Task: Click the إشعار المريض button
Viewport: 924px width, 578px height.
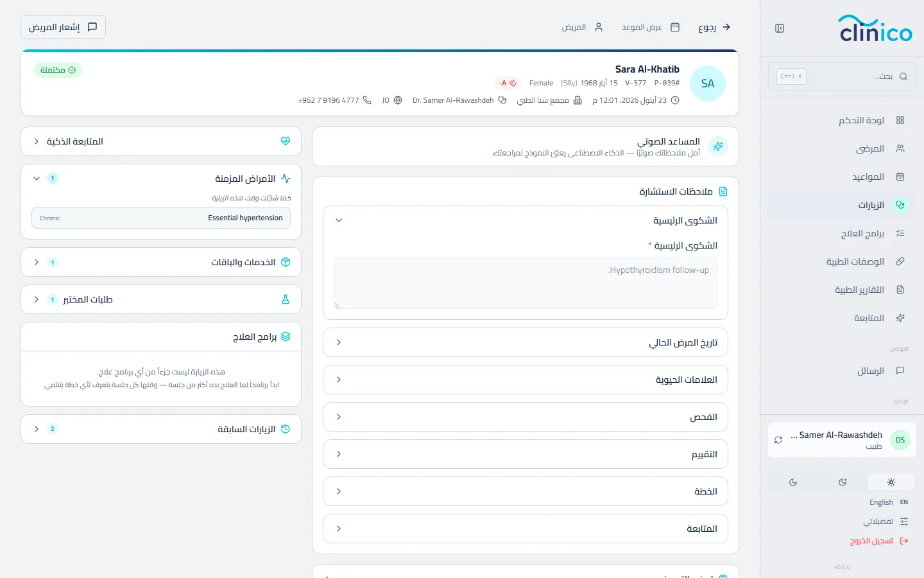Action: [63, 27]
